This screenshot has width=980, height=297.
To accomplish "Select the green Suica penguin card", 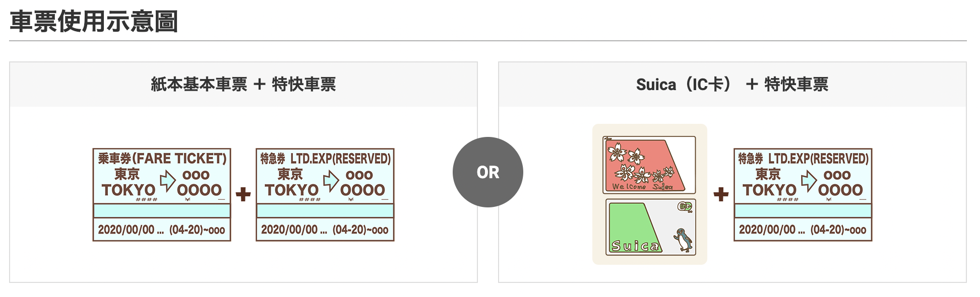I will (x=651, y=227).
